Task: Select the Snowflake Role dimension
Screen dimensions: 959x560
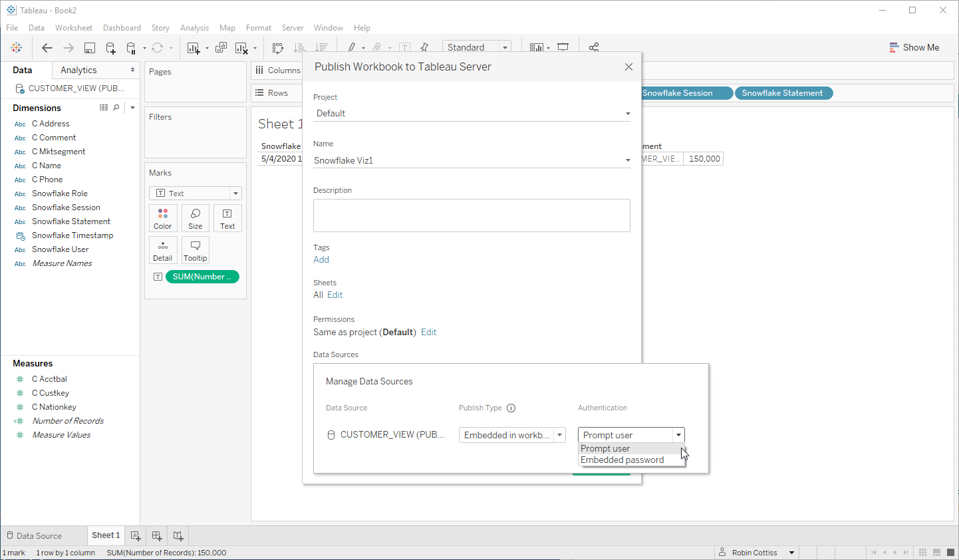Action: coord(60,194)
